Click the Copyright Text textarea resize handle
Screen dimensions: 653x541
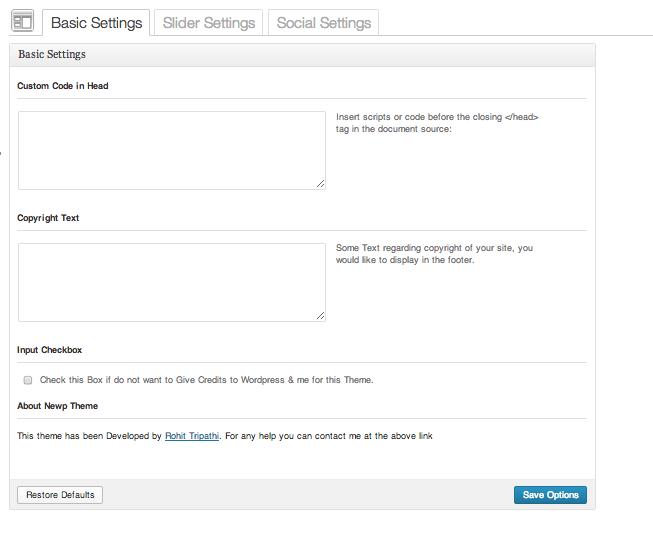[x=320, y=316]
